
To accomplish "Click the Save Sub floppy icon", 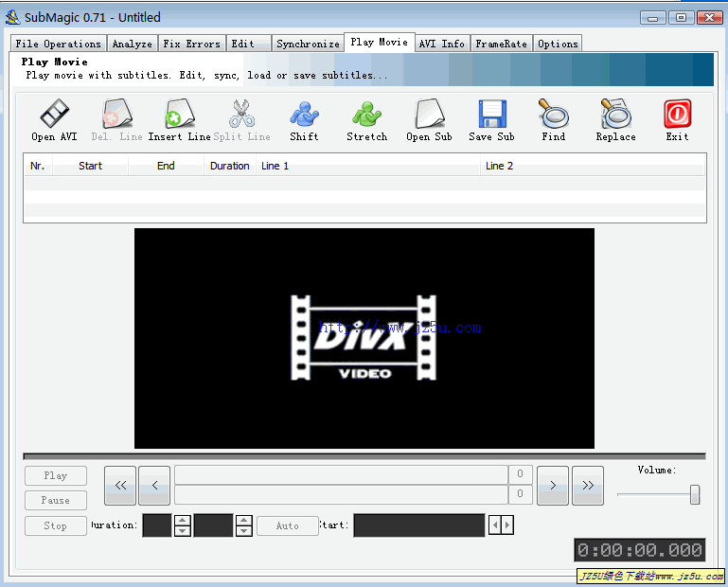I will tap(492, 114).
